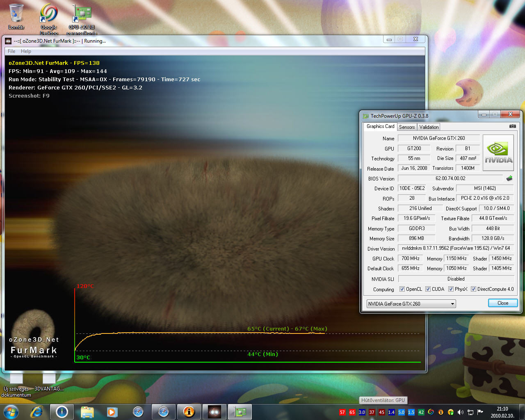Click the Bus Interface value PCI-E 2.0 x16
The height and width of the screenshot is (420, 525).
485,198
